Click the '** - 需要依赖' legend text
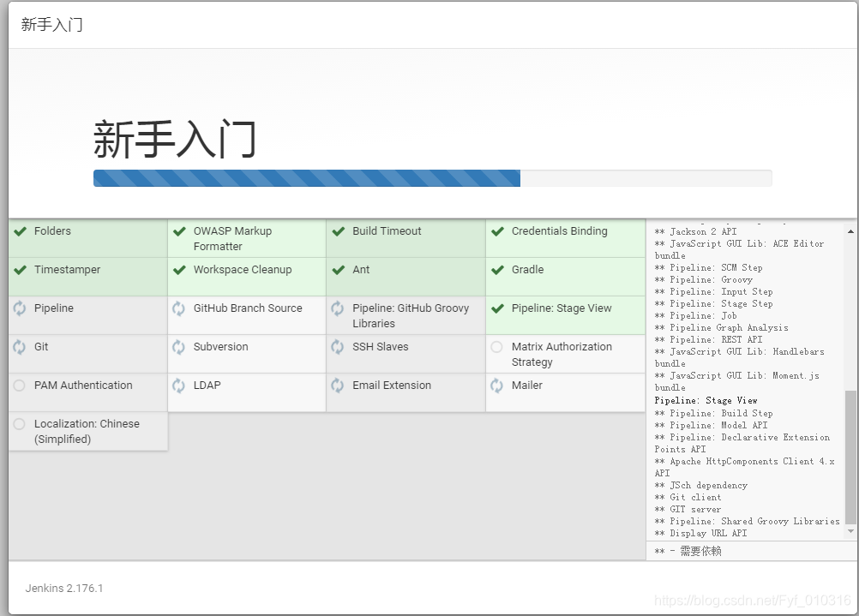The width and height of the screenshot is (859, 616). 688,551
